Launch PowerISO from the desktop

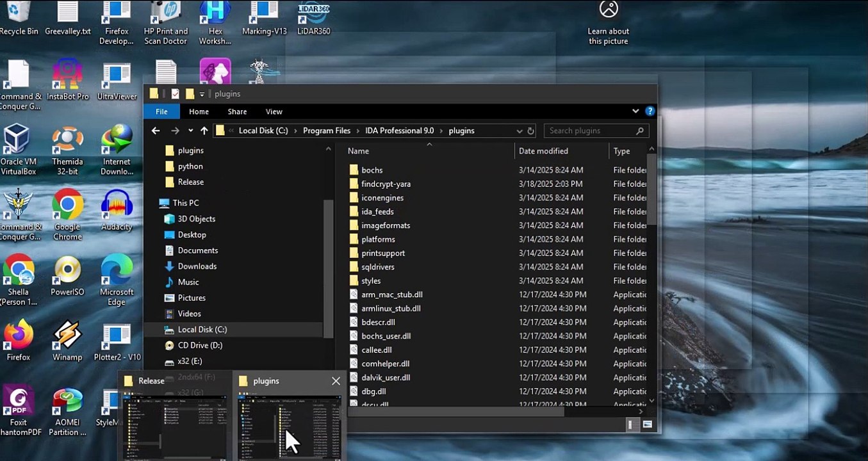(x=67, y=275)
